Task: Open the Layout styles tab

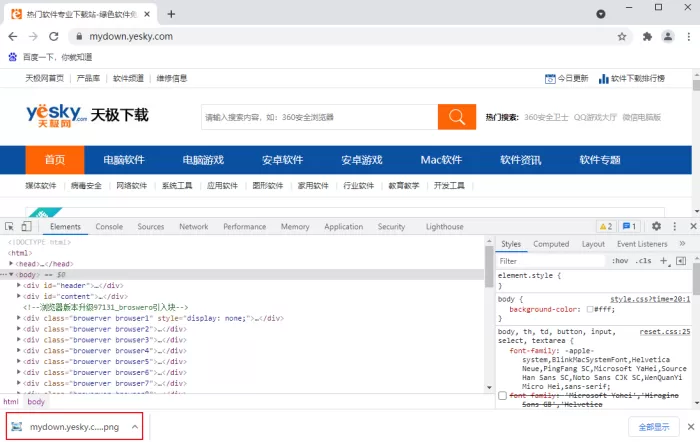Action: point(593,244)
